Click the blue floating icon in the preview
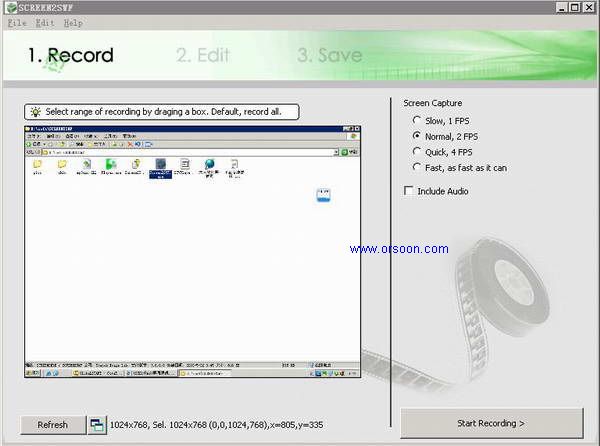This screenshot has height=446, width=600. coord(323,194)
